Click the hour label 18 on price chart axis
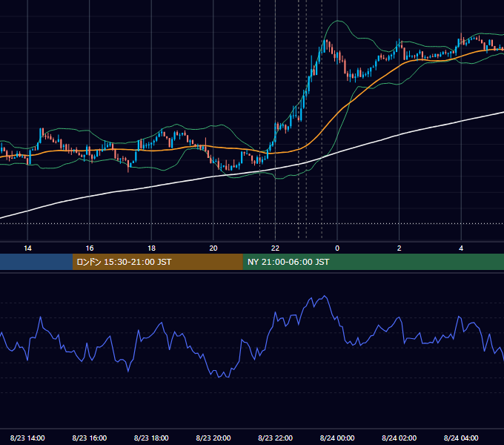The height and width of the screenshot is (445, 504). coord(151,248)
